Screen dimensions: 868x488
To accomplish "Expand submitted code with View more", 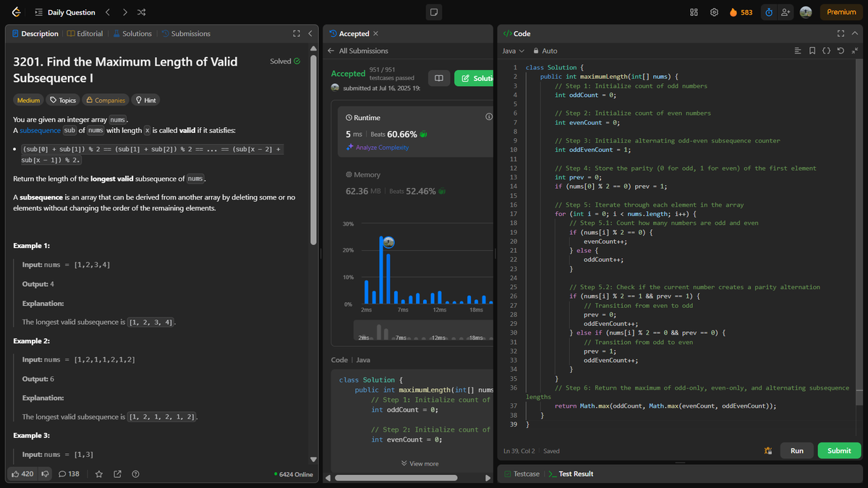I will tap(419, 463).
